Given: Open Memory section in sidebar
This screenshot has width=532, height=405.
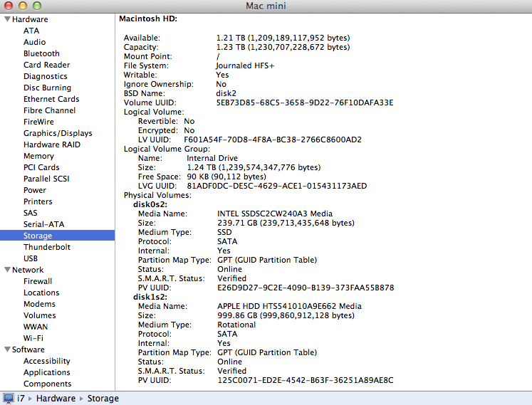Looking at the screenshot, I should pyautogui.click(x=38, y=156).
